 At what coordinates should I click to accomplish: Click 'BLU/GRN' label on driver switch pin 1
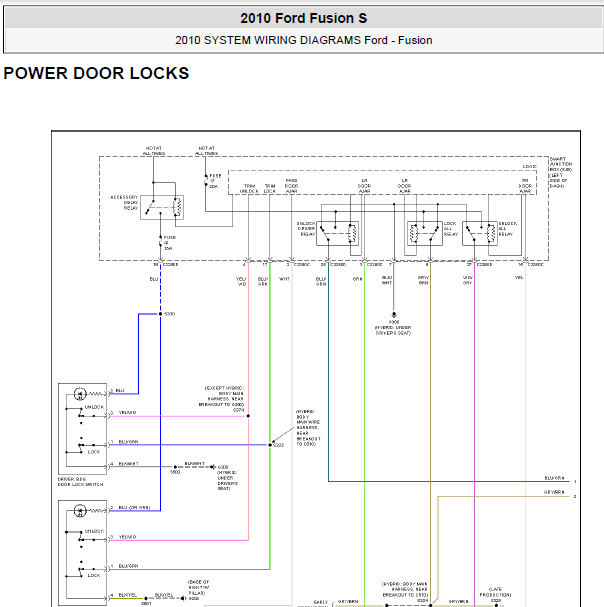[x=128, y=442]
